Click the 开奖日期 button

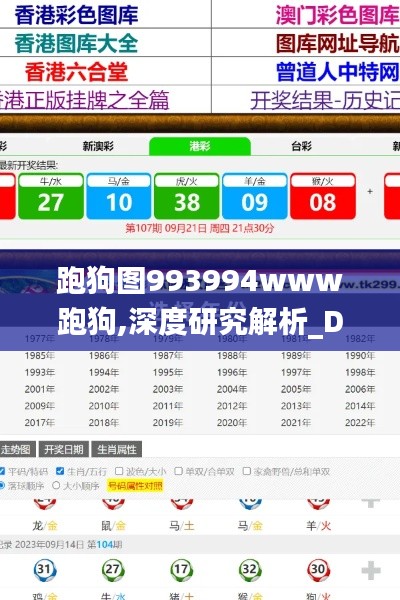64,449
